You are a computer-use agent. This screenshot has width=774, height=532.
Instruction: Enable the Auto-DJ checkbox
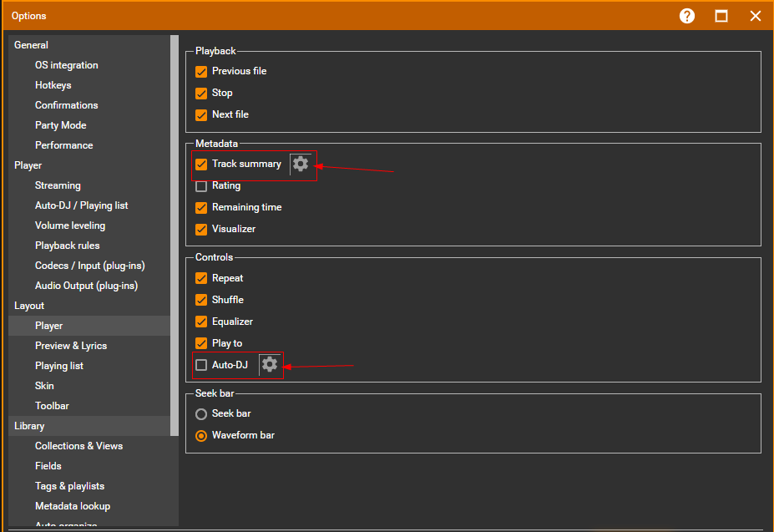(x=201, y=365)
